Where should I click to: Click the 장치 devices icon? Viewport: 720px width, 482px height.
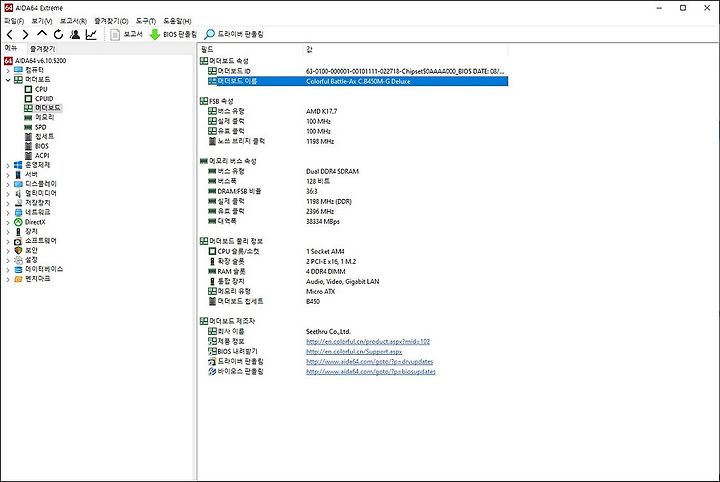[x=18, y=231]
